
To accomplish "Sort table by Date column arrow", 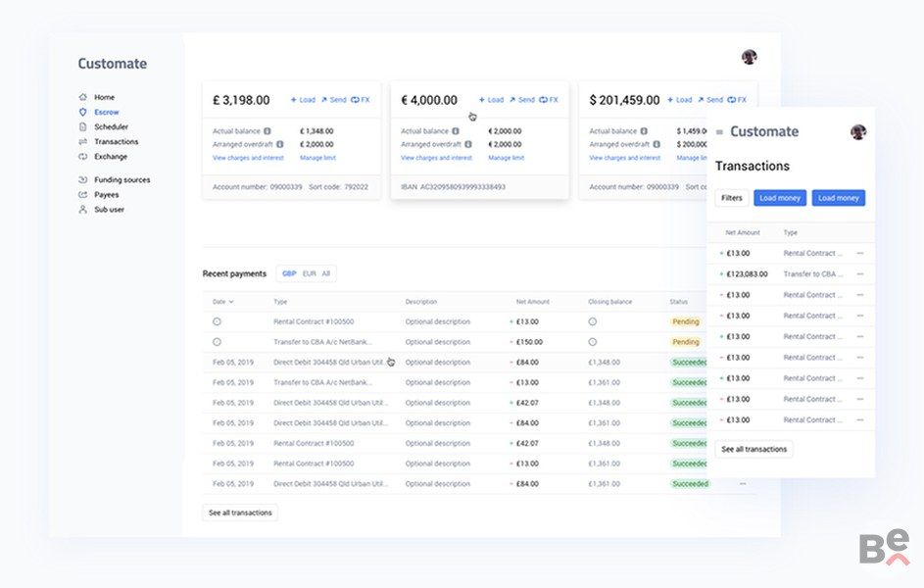I will (x=231, y=302).
